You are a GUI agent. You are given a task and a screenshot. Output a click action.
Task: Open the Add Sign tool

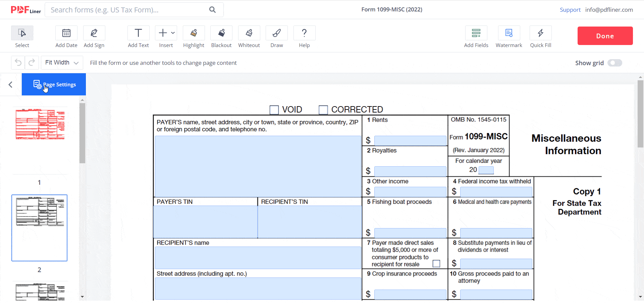(x=94, y=33)
